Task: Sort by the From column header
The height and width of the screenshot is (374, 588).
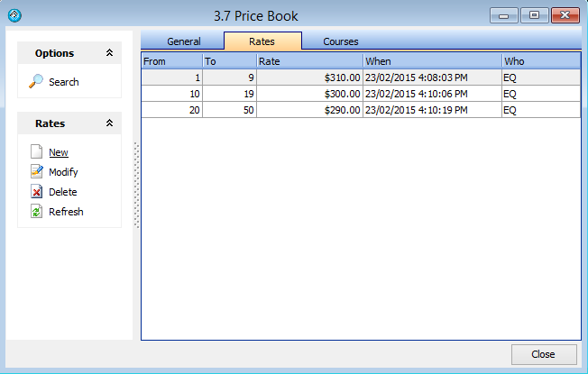Action: pyautogui.click(x=171, y=61)
